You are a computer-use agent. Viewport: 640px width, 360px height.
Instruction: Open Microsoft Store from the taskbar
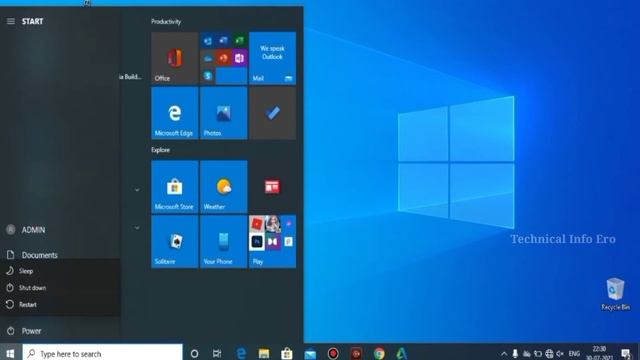pyautogui.click(x=287, y=353)
